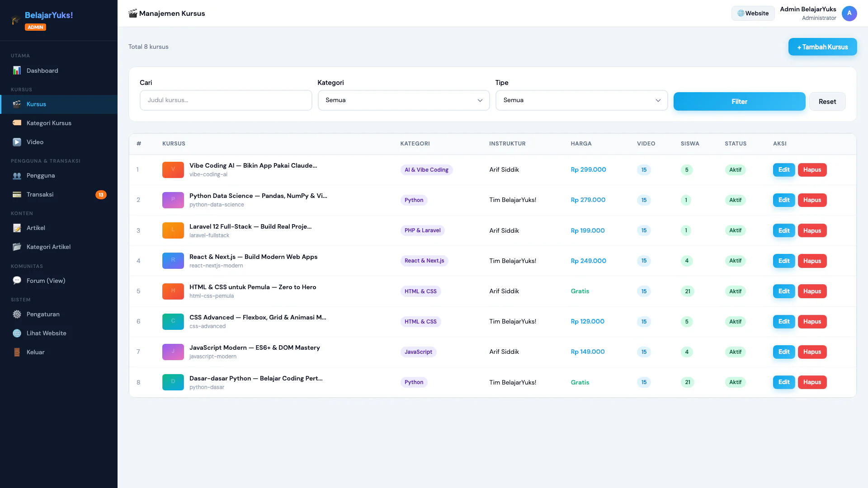The height and width of the screenshot is (488, 868).
Task: Click the Aktif status of HTML & CSS untuk Pemula
Action: (x=735, y=291)
